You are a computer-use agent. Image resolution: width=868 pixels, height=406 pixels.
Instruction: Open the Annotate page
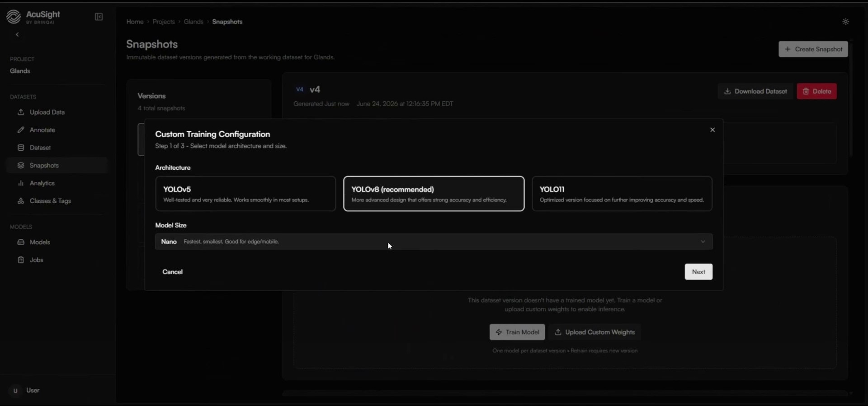[57, 130]
